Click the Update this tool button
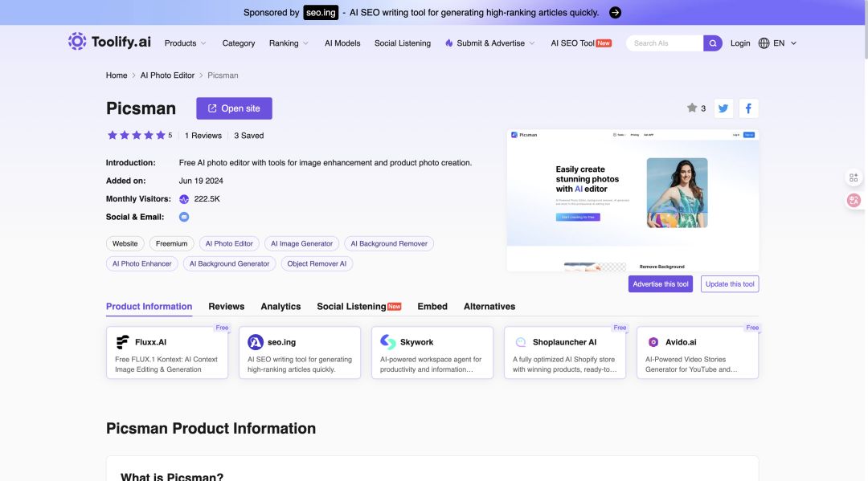This screenshot has height=481, width=868. click(x=730, y=284)
